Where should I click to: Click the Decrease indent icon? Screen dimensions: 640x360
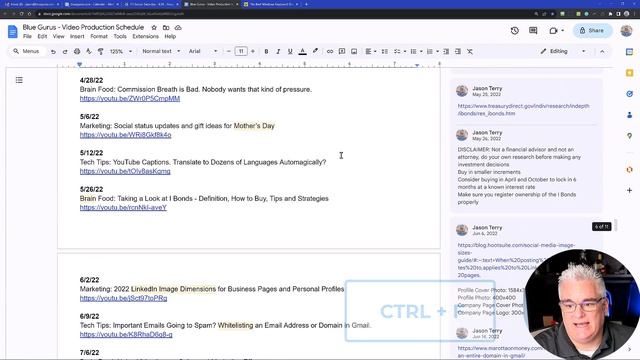[x=446, y=51]
